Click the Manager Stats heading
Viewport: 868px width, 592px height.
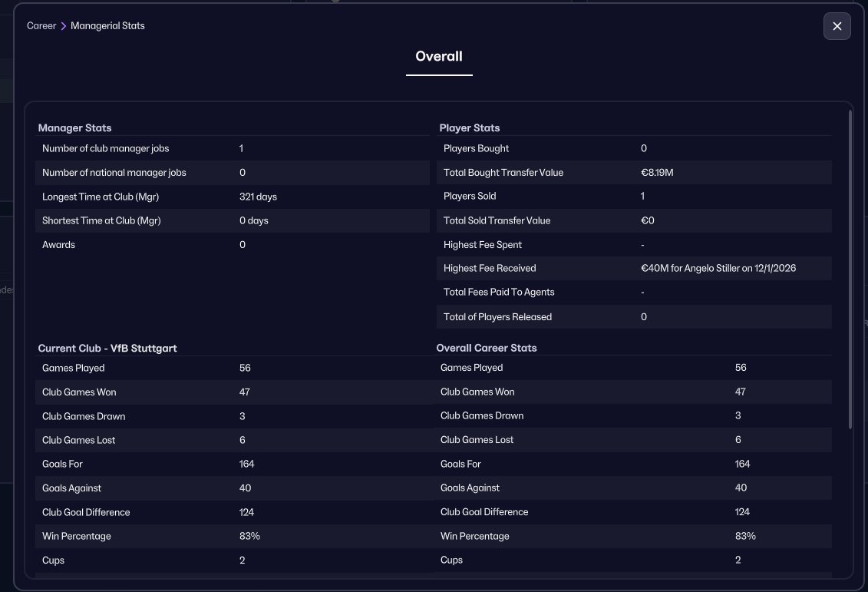pyautogui.click(x=74, y=128)
